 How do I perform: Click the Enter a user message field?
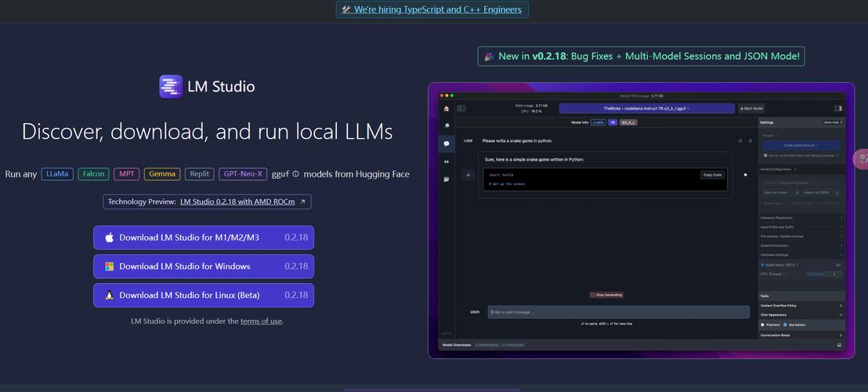click(618, 312)
